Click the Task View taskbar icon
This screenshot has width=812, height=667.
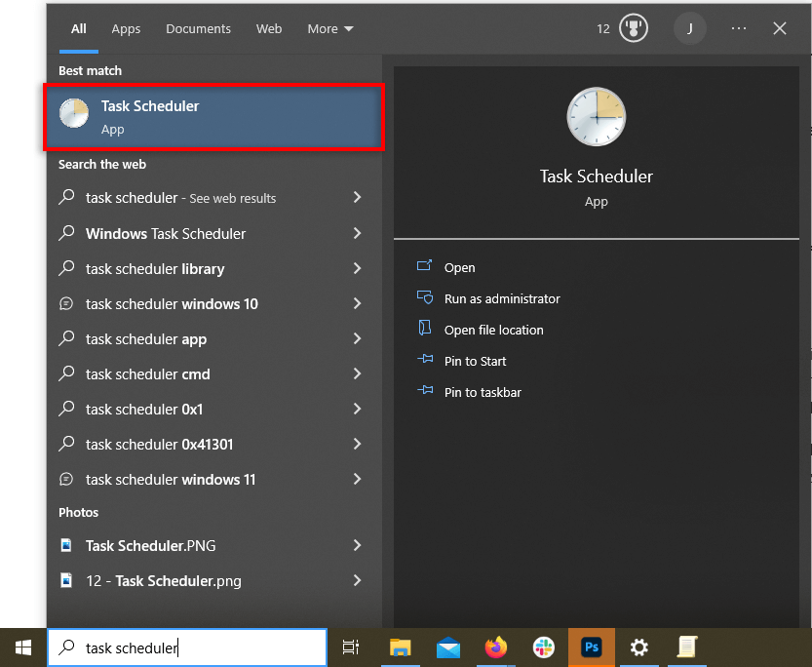click(351, 647)
